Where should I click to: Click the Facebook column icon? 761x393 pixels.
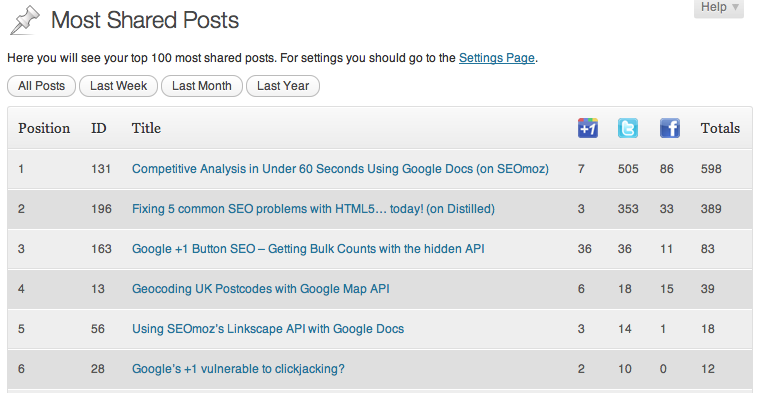click(669, 128)
